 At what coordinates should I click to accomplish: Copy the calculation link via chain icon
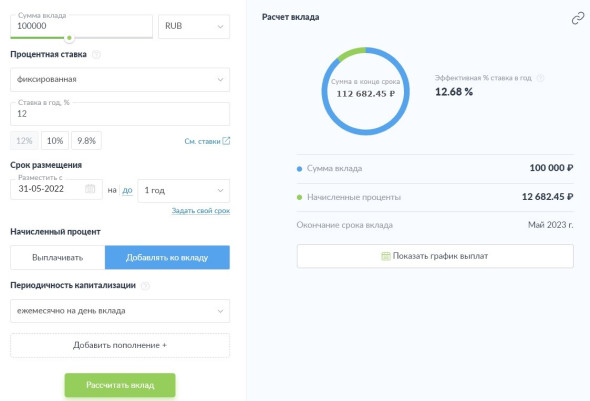[578, 18]
